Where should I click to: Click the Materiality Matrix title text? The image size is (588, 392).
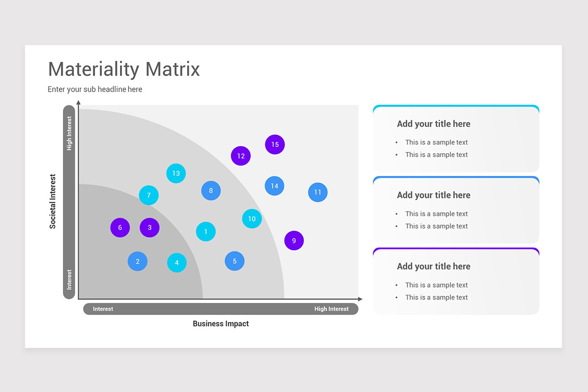(x=124, y=69)
